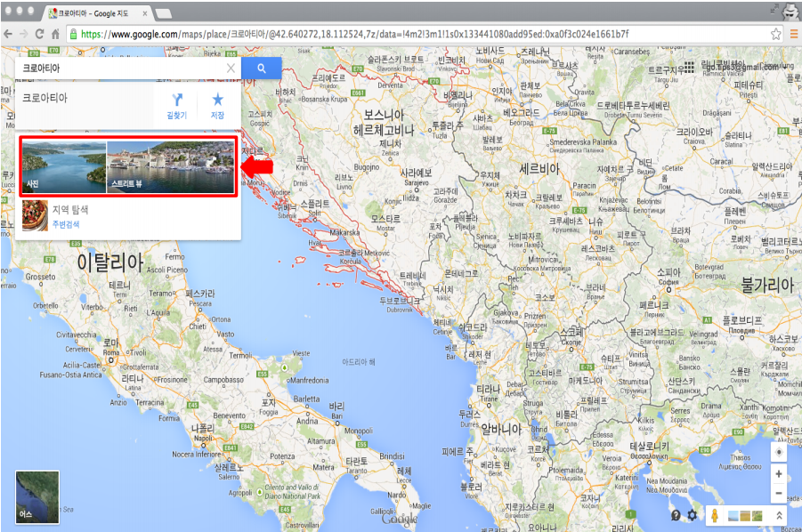The width and height of the screenshot is (802, 532).
Task: Click the 크로아티아 place title
Action: point(45,98)
